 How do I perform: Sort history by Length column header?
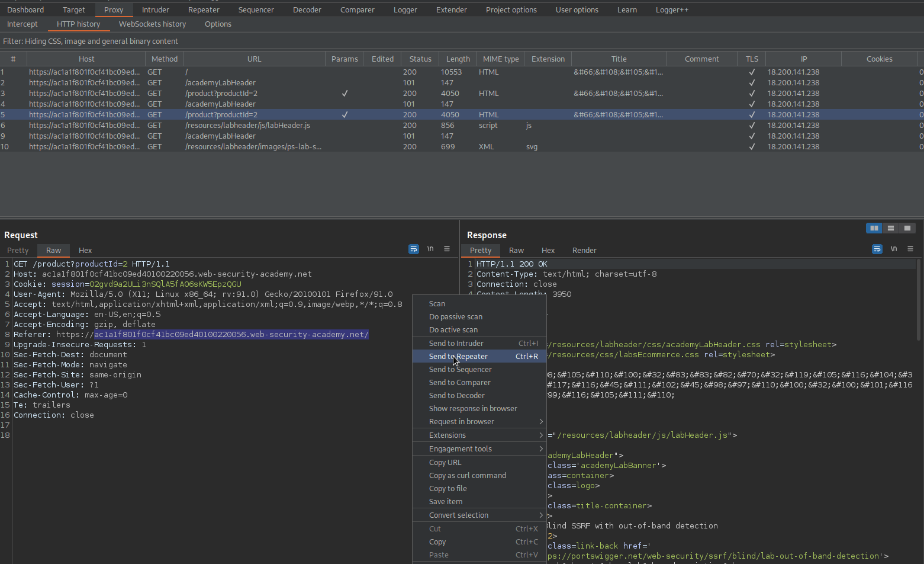coord(458,59)
